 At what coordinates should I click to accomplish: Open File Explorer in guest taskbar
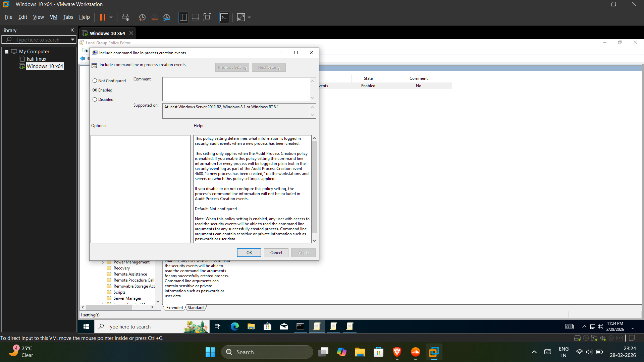[251, 326]
